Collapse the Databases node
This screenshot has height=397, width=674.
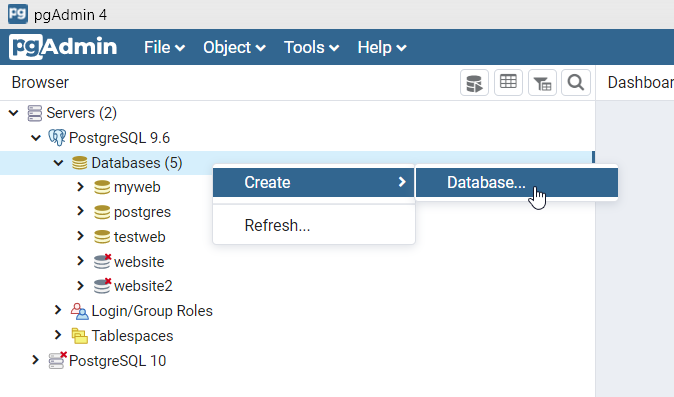[58, 163]
